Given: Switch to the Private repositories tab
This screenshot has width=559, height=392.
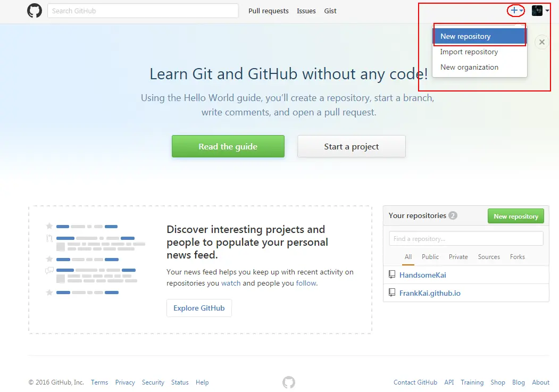Looking at the screenshot, I should 458,257.
